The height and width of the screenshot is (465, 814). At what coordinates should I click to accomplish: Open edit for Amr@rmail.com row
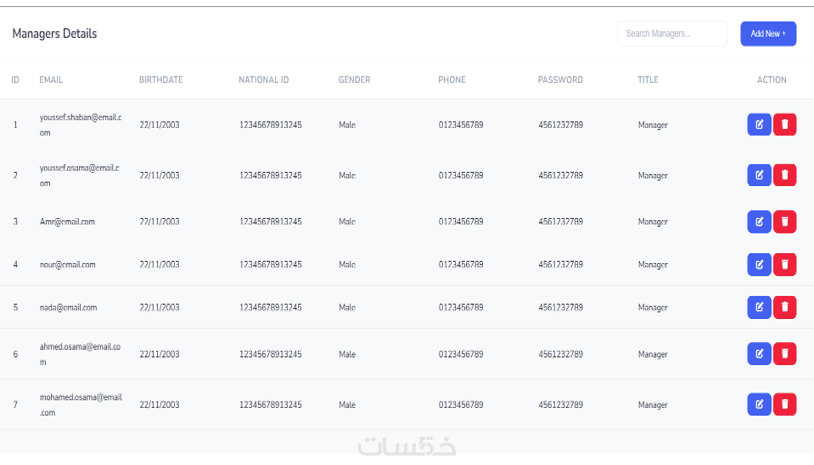[759, 221]
